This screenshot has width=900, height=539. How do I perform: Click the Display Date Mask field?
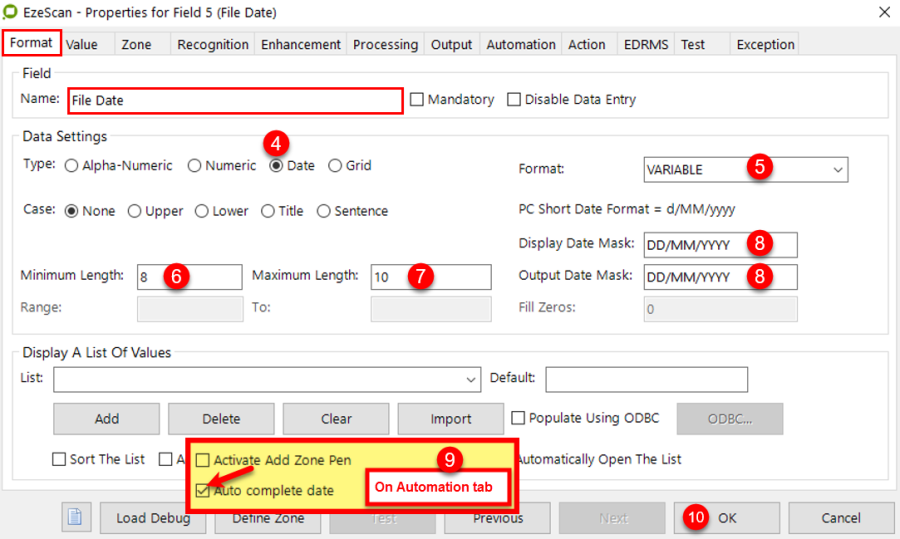click(x=720, y=245)
